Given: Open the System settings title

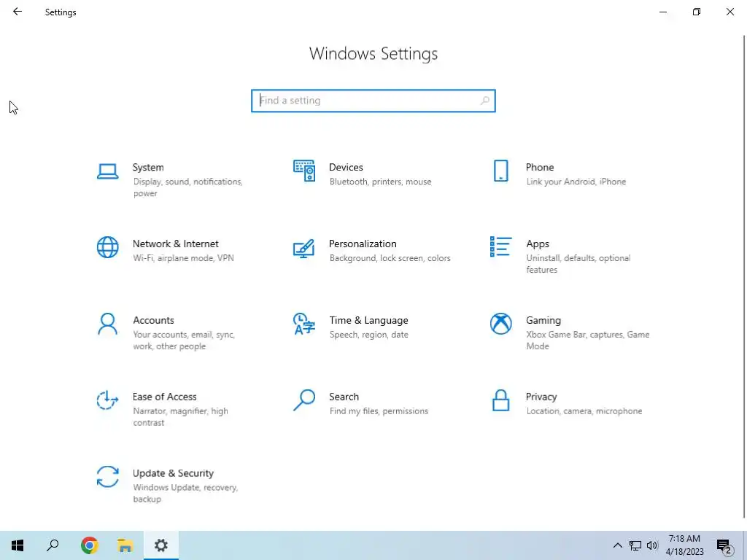Looking at the screenshot, I should [x=148, y=167].
